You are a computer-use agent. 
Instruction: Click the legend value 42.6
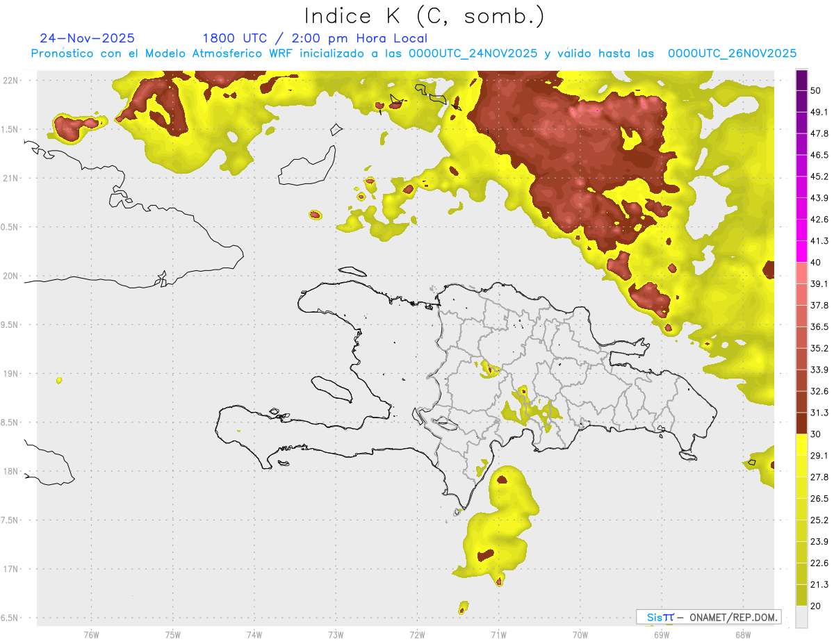tap(820, 219)
